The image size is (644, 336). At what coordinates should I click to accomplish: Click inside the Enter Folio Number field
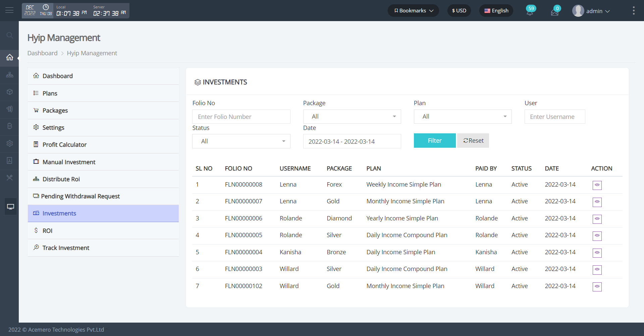point(241,116)
